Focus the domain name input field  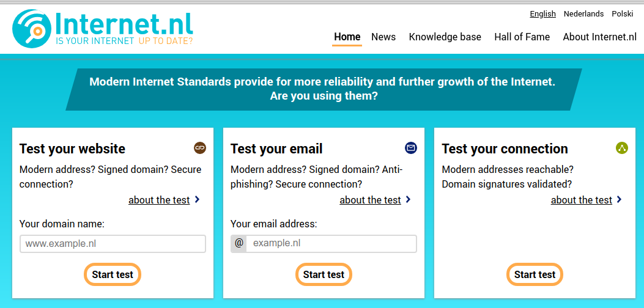coord(113,244)
